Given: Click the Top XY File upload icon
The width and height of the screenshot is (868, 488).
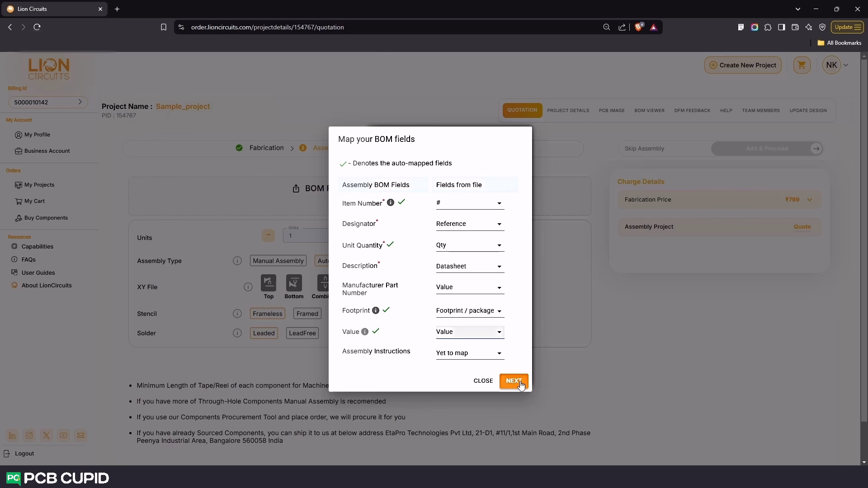Looking at the screenshot, I should (269, 283).
